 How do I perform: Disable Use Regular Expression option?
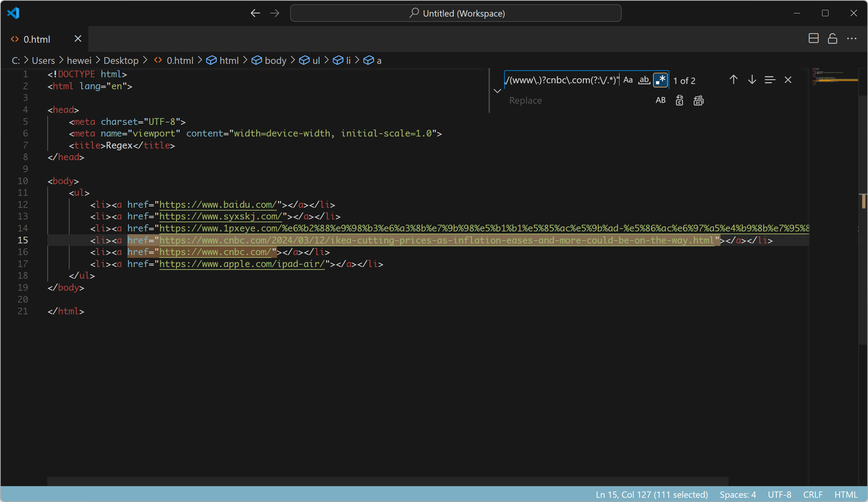(x=660, y=80)
